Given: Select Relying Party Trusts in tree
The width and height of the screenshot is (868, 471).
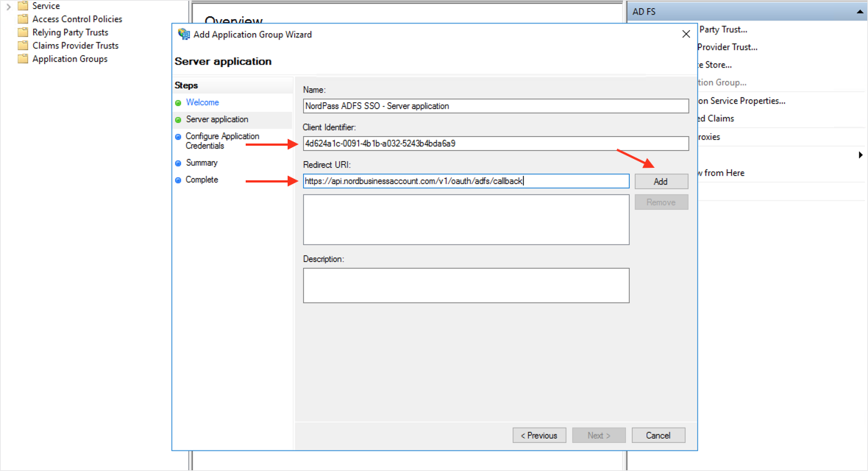Looking at the screenshot, I should 71,32.
